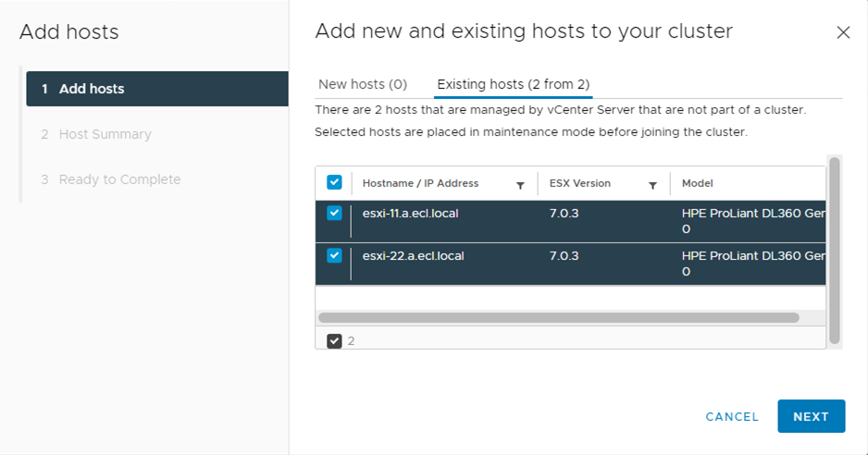
Task: Cancel the Add hosts wizard
Action: [x=732, y=416]
